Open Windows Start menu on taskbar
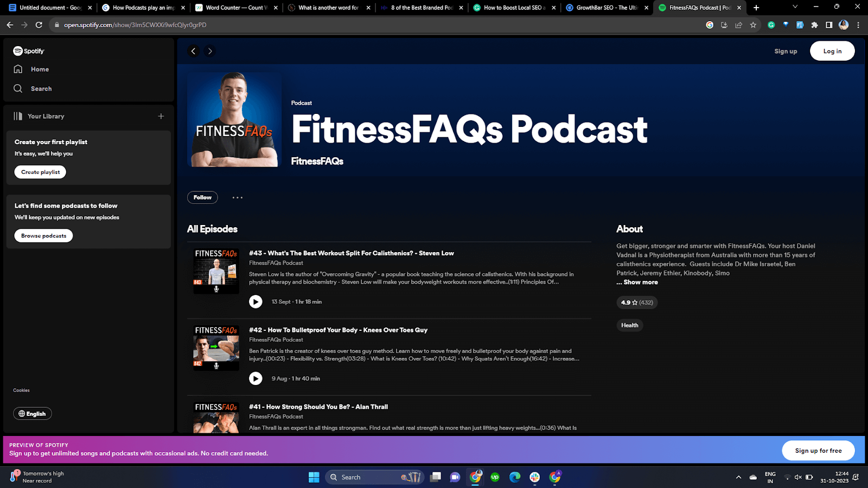Image resolution: width=868 pixels, height=488 pixels. coord(314,477)
